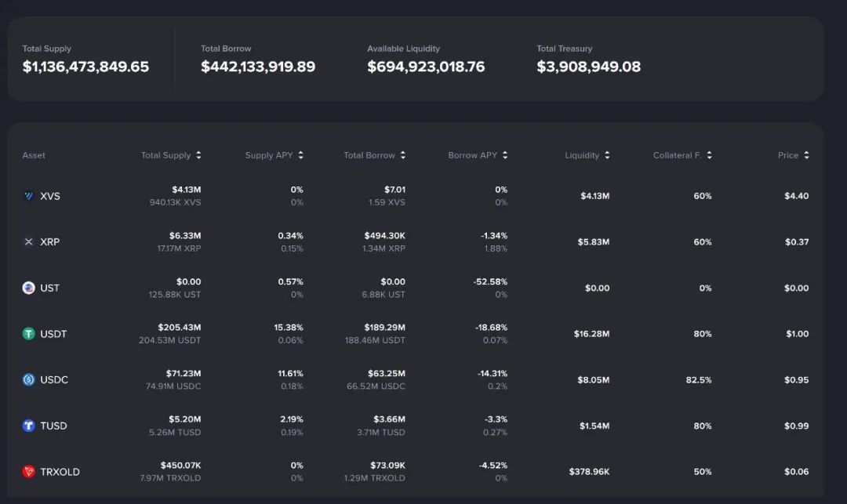Click the TRXOLD token icon
Image resolution: width=847 pixels, height=504 pixels.
[x=29, y=472]
